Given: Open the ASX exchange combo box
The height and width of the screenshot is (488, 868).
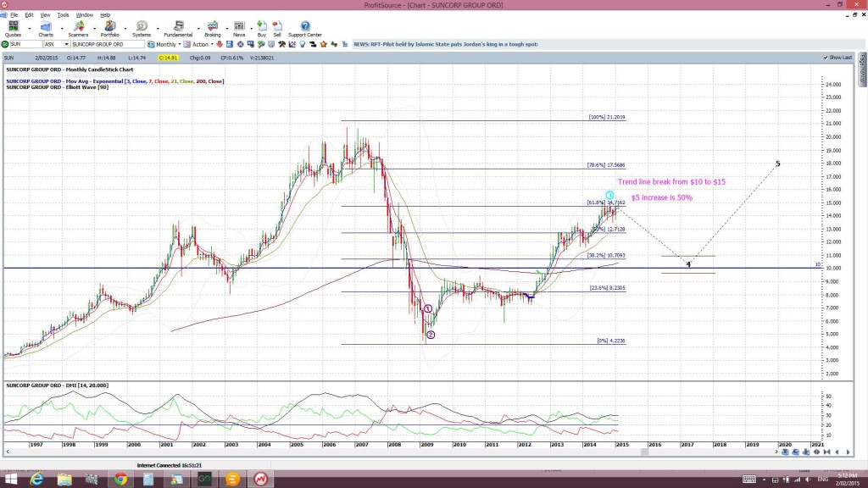Looking at the screenshot, I should 57,44.
